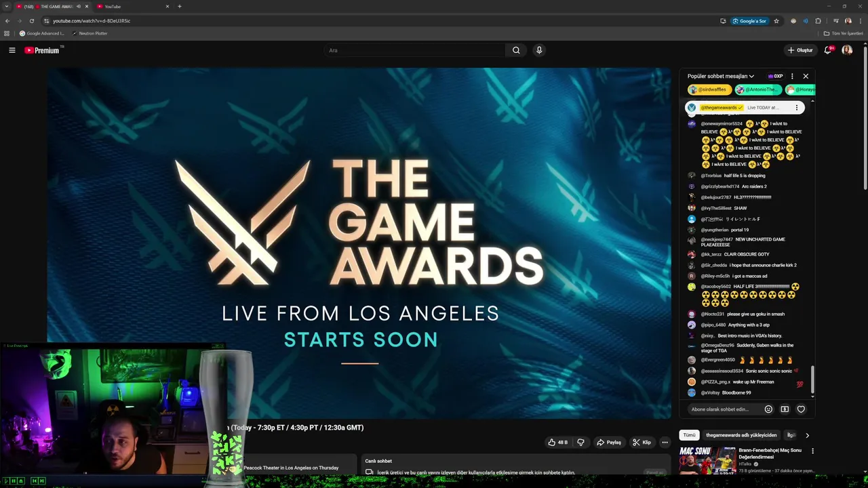Go to YouTube Premium home logo
Viewport: 868px width, 488px height.
point(42,50)
